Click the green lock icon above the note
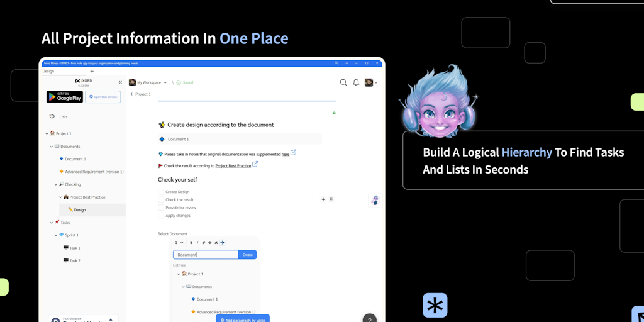The image size is (644, 322). coord(334,113)
